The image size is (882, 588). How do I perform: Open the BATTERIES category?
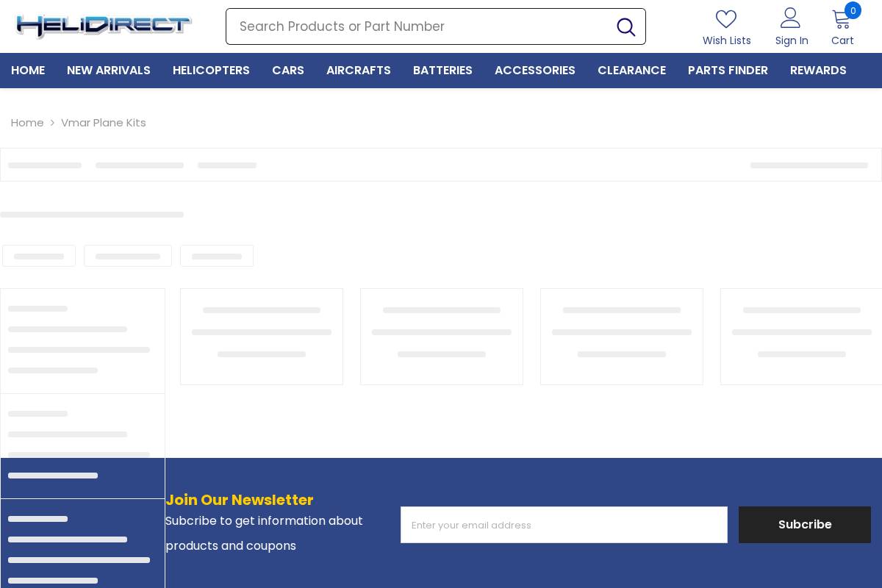point(442,70)
